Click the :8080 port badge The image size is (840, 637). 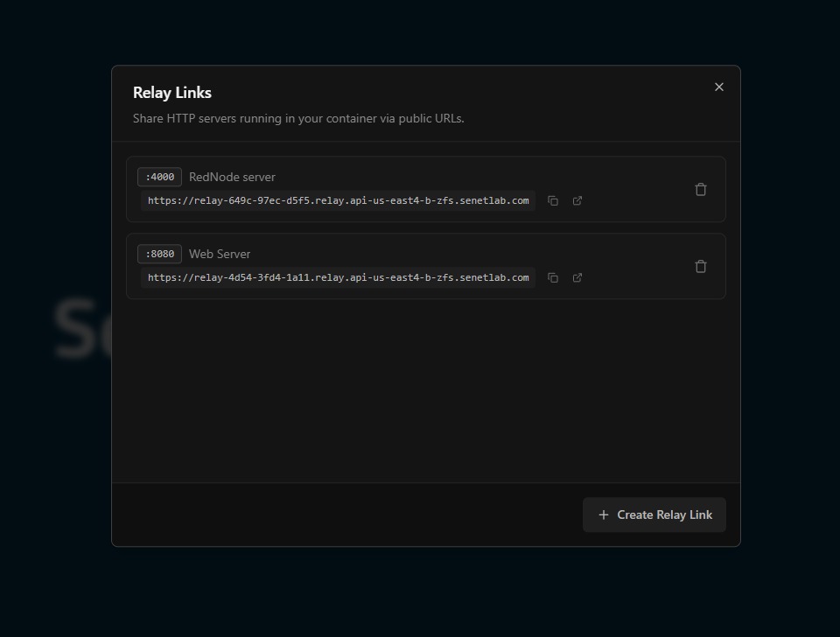159,254
